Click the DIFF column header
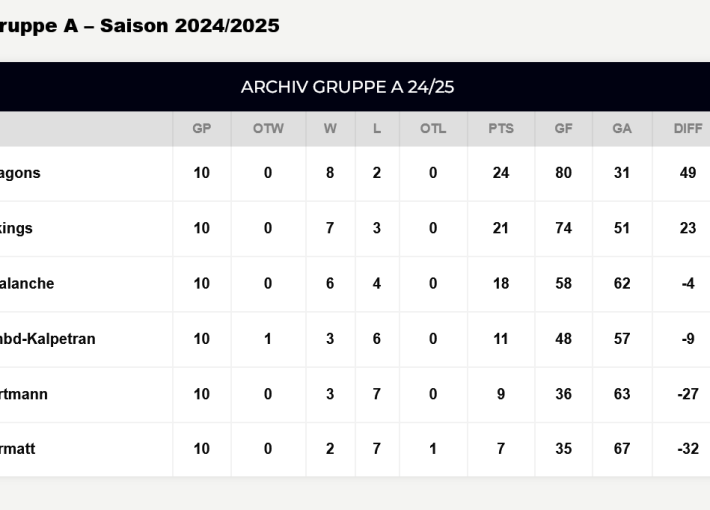 [x=688, y=129]
